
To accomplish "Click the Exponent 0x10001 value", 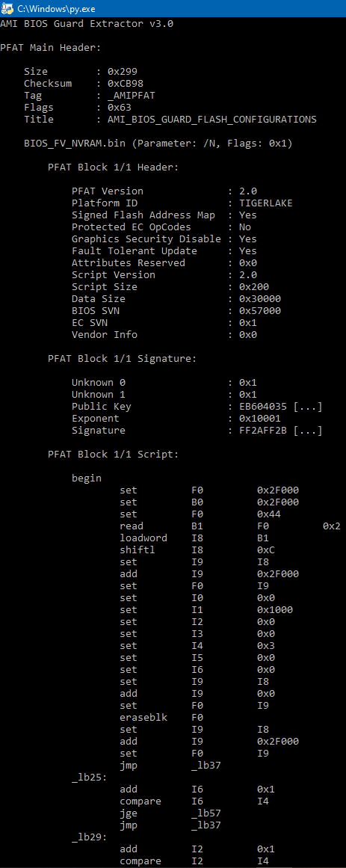I will point(260,419).
